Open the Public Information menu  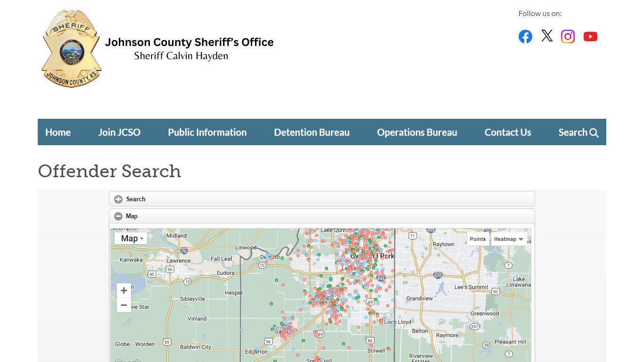(207, 132)
